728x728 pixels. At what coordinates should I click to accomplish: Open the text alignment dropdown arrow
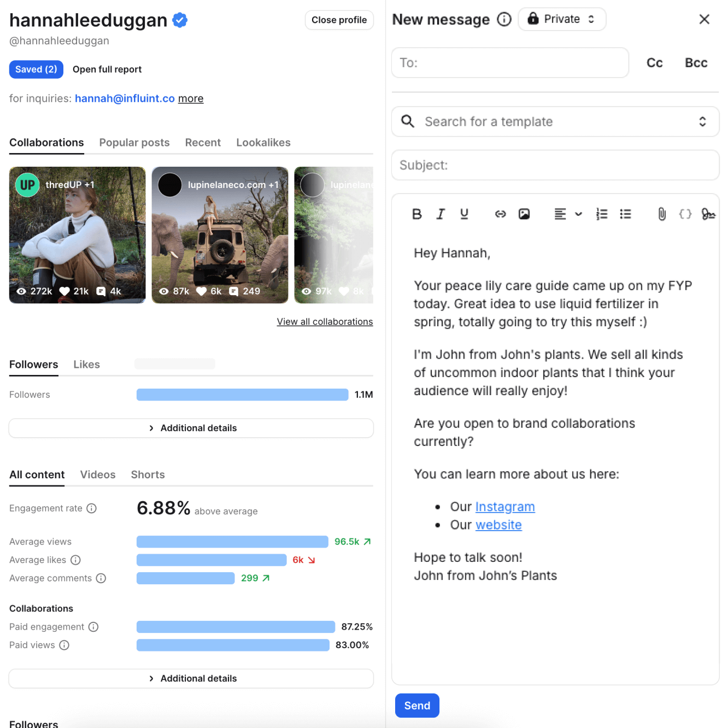click(x=578, y=214)
